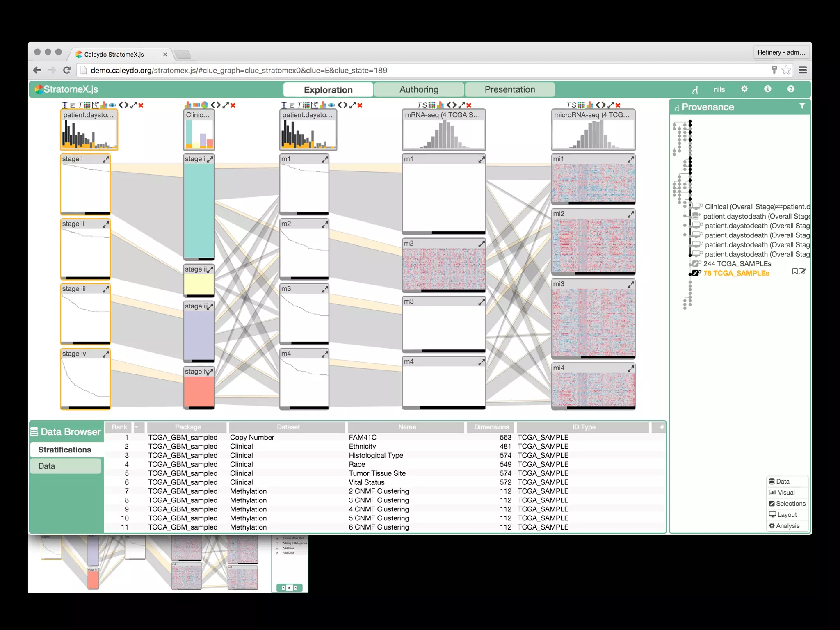Open Data tab in Data Browser
This screenshot has height=630, width=840.
tap(65, 466)
